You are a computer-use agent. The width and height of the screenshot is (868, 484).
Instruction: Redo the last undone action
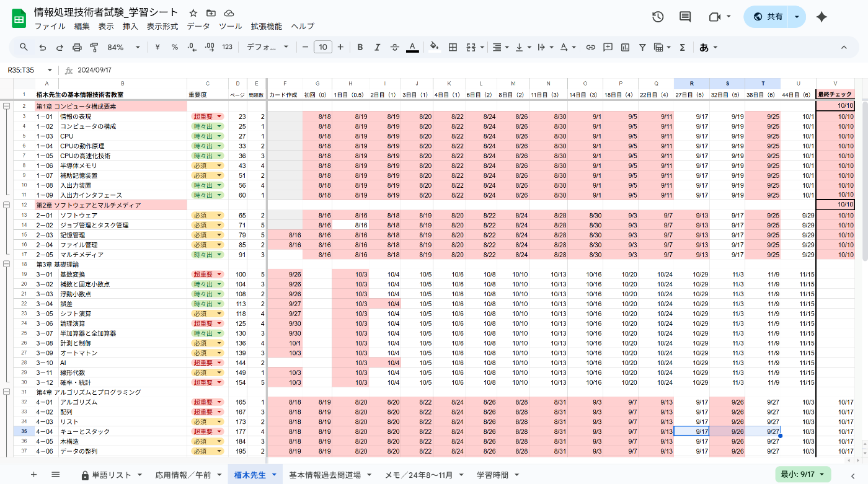pos(60,47)
